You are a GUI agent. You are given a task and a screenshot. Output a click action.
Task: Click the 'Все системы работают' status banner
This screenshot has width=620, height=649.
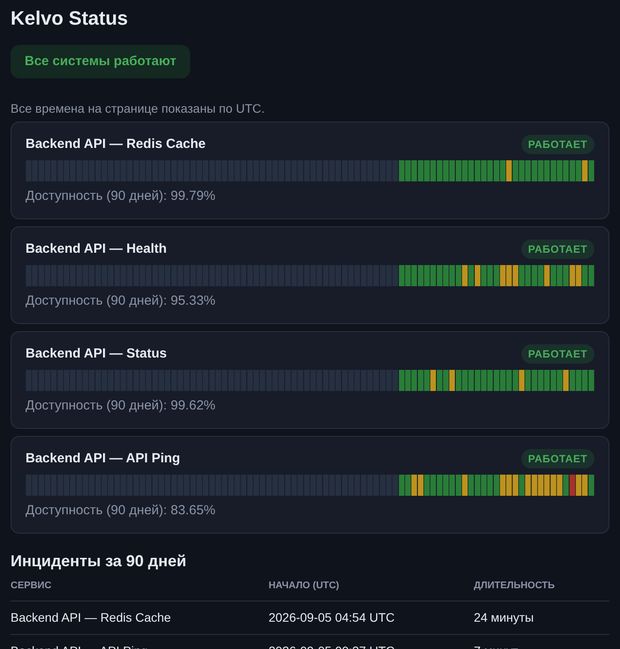tap(100, 61)
